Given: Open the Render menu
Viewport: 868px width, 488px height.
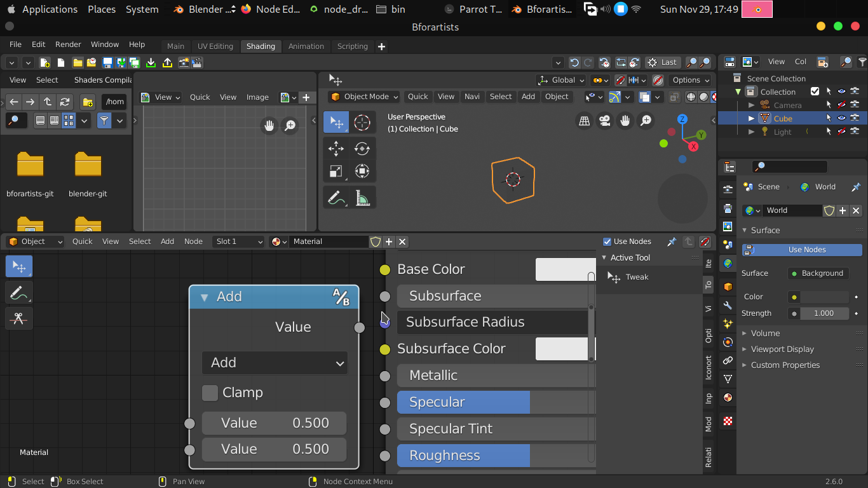Looking at the screenshot, I should pyautogui.click(x=68, y=44).
